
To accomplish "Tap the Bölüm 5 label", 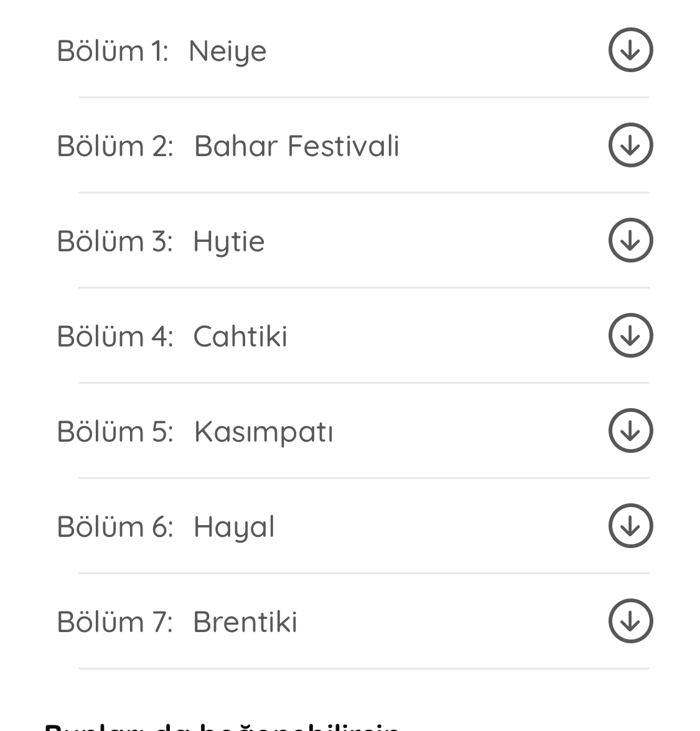I will pos(115,431).
